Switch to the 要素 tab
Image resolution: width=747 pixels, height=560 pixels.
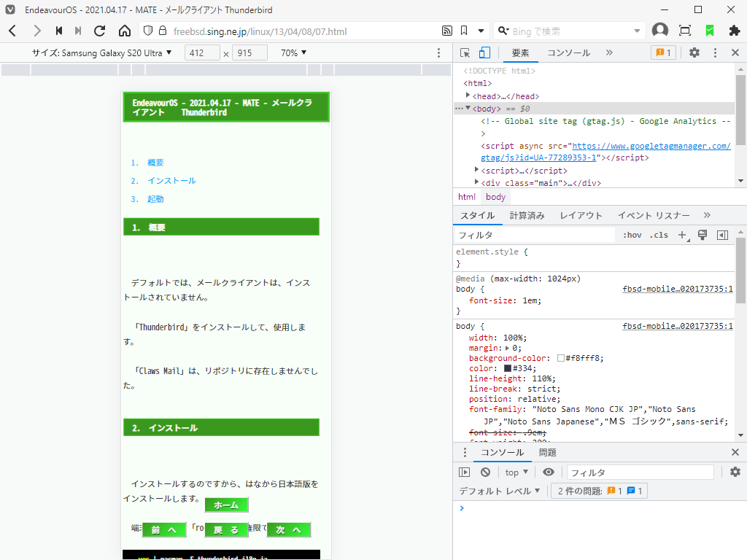520,52
